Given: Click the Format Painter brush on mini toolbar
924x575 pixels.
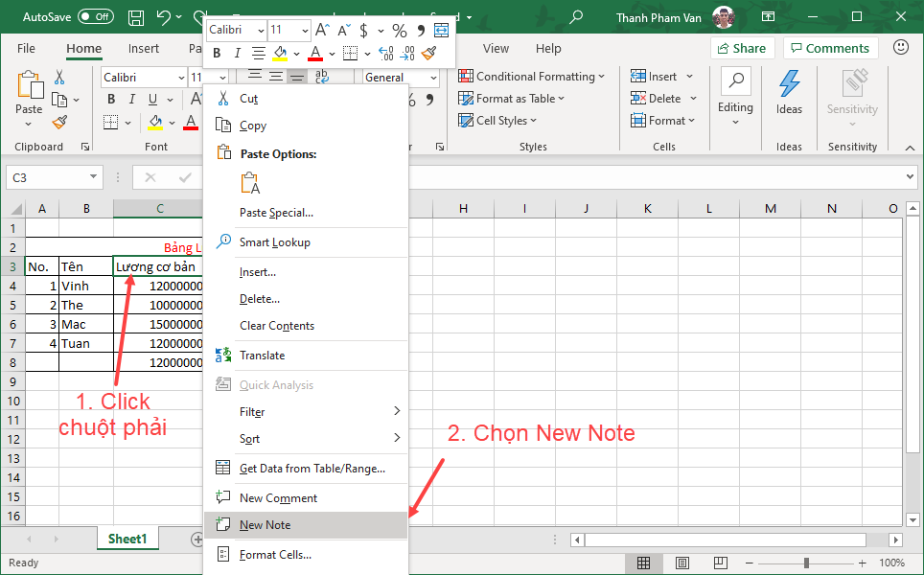Looking at the screenshot, I should point(429,54).
